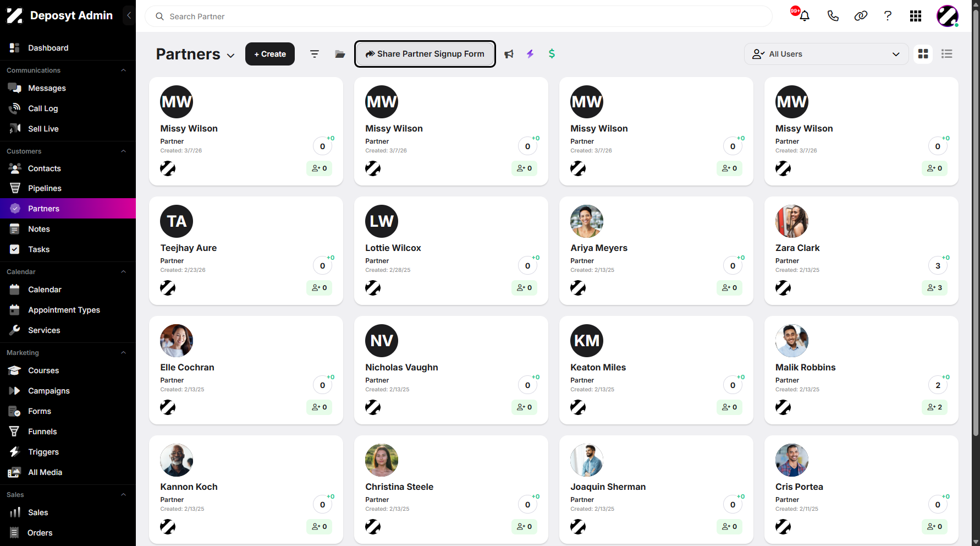
Task: Open the help question mark
Action: 888,16
